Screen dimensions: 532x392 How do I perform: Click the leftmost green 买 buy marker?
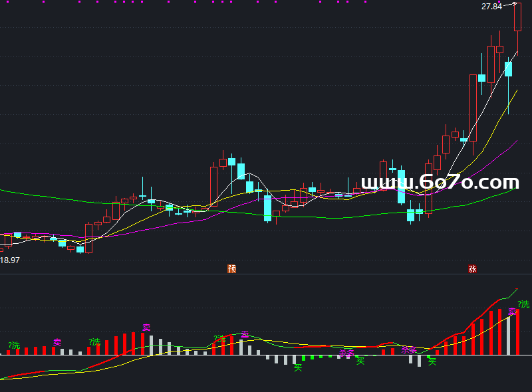[x=298, y=366]
